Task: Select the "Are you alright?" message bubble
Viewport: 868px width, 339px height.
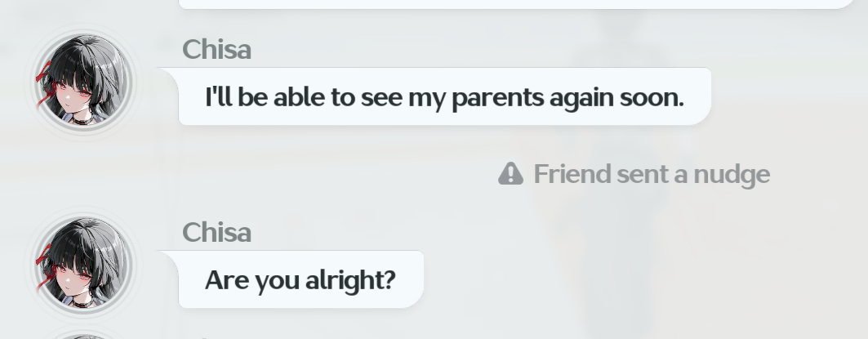Action: (300, 280)
